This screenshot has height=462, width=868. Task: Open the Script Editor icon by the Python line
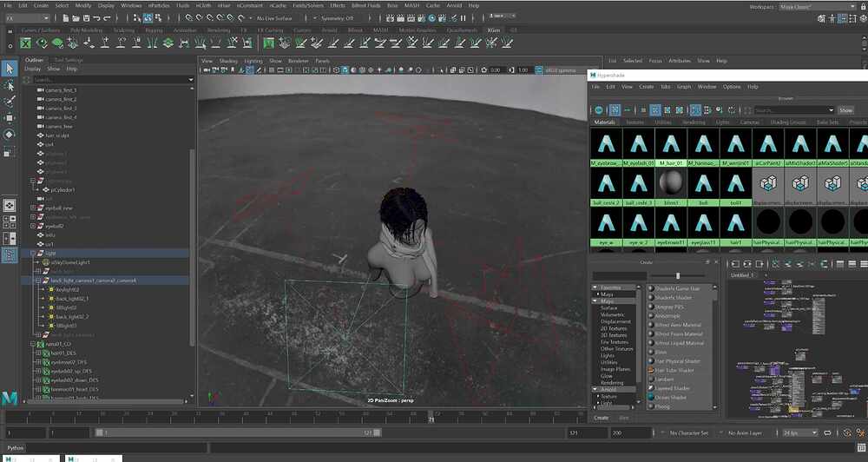point(861,447)
